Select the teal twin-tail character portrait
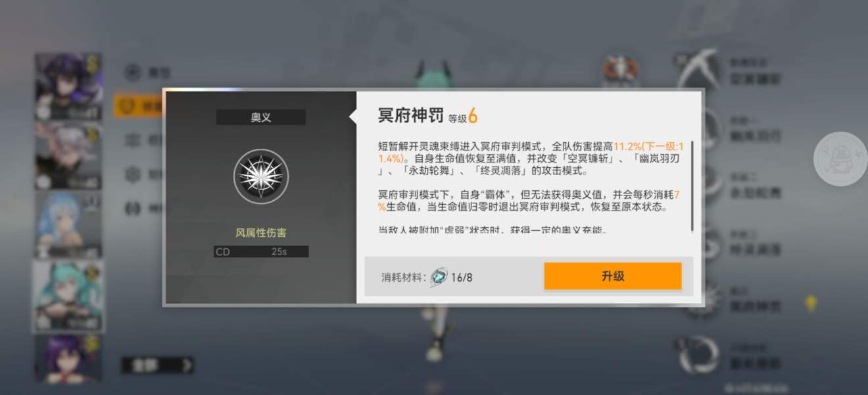 [x=68, y=296]
